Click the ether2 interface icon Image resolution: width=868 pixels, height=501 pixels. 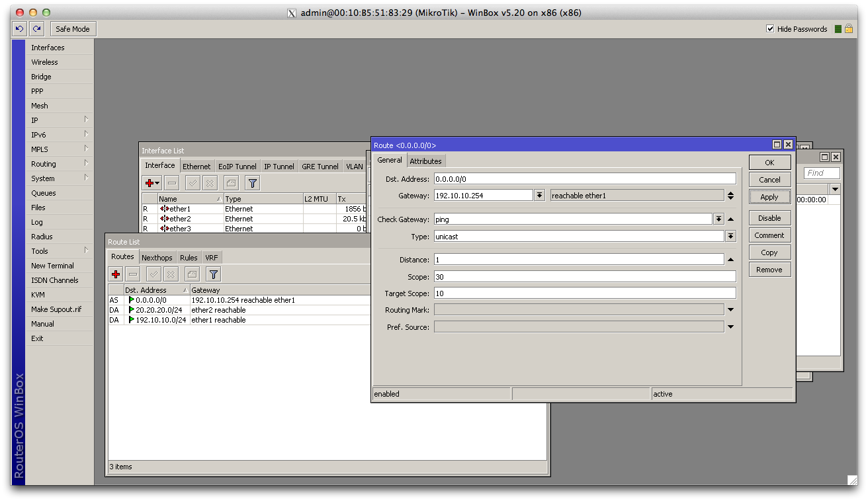[164, 219]
